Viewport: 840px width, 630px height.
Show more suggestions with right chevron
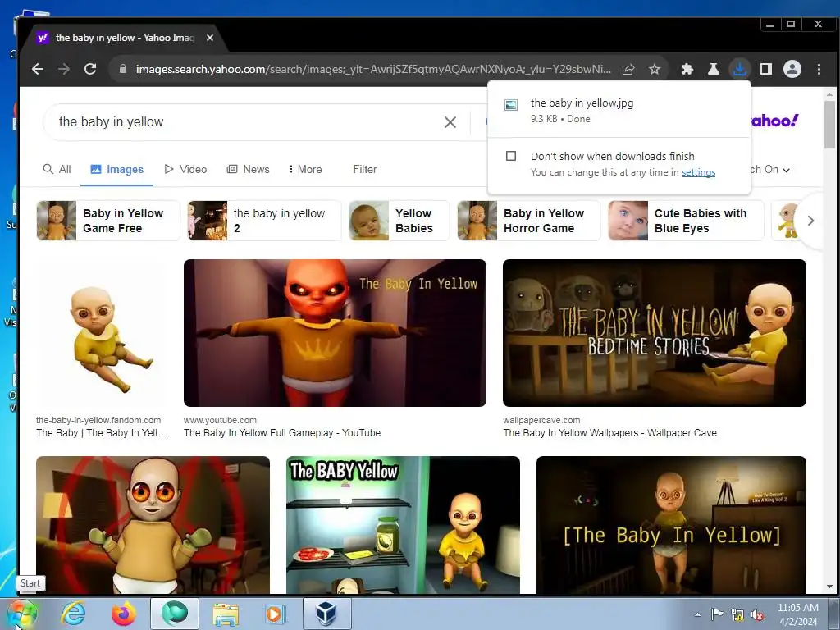click(x=810, y=221)
